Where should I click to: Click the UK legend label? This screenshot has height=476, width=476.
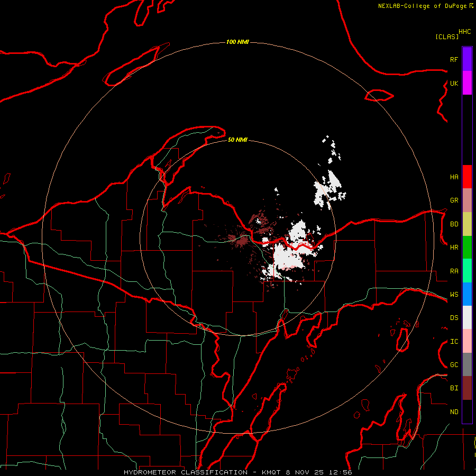click(454, 83)
